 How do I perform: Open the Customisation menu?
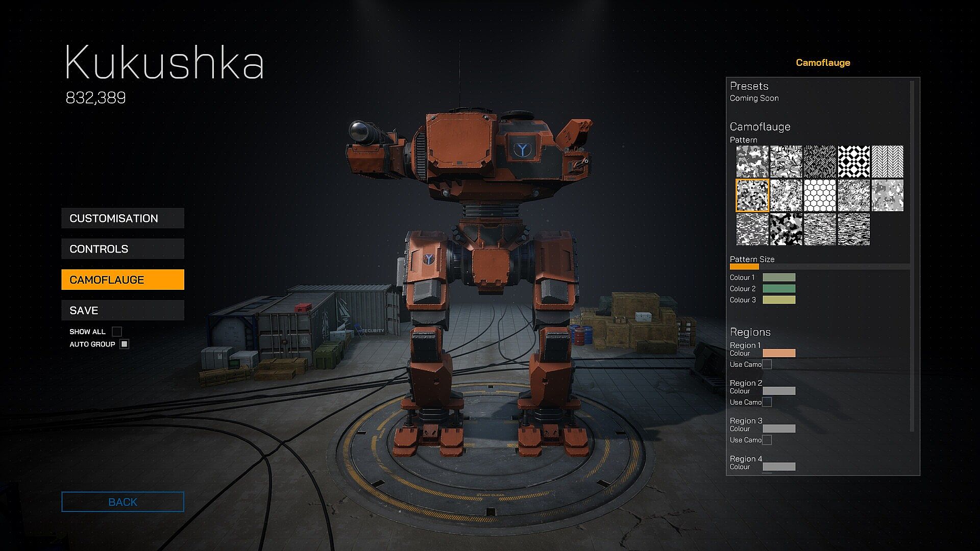(x=122, y=218)
